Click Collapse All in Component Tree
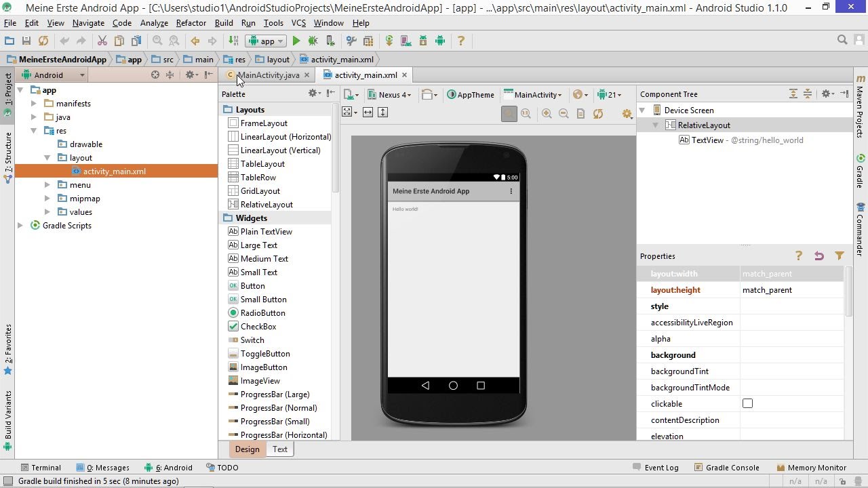This screenshot has height=488, width=868. (808, 94)
